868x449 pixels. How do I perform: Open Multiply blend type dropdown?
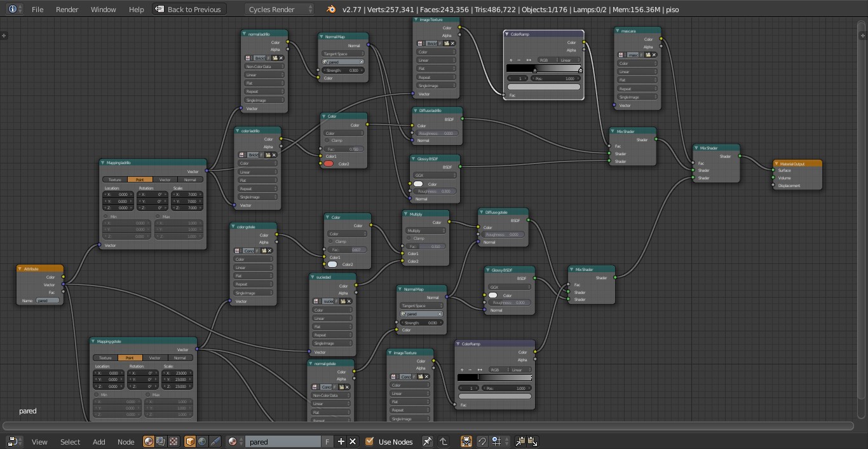[425, 230]
